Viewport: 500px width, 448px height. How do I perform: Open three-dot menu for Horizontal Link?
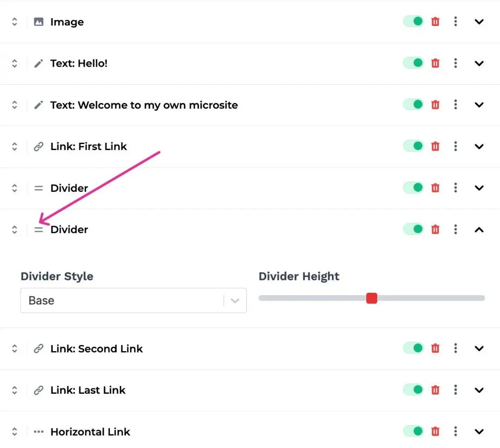tap(456, 432)
